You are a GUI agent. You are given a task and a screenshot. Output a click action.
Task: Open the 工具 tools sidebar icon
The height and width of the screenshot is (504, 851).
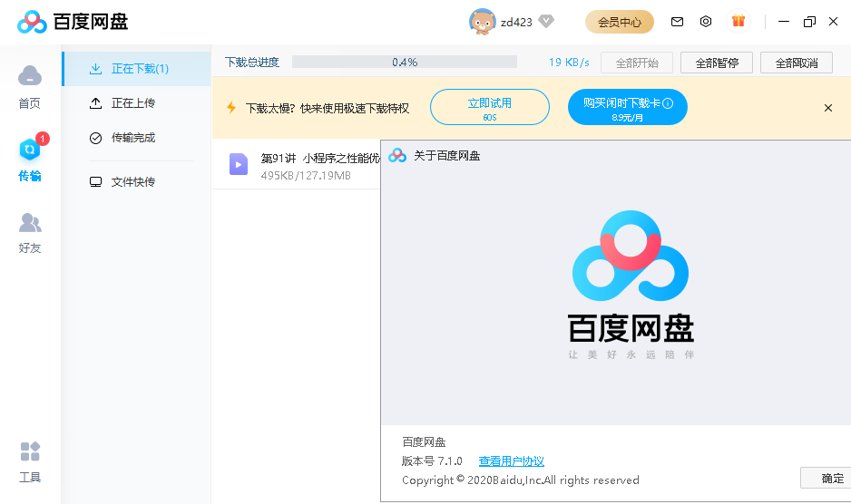(30, 461)
